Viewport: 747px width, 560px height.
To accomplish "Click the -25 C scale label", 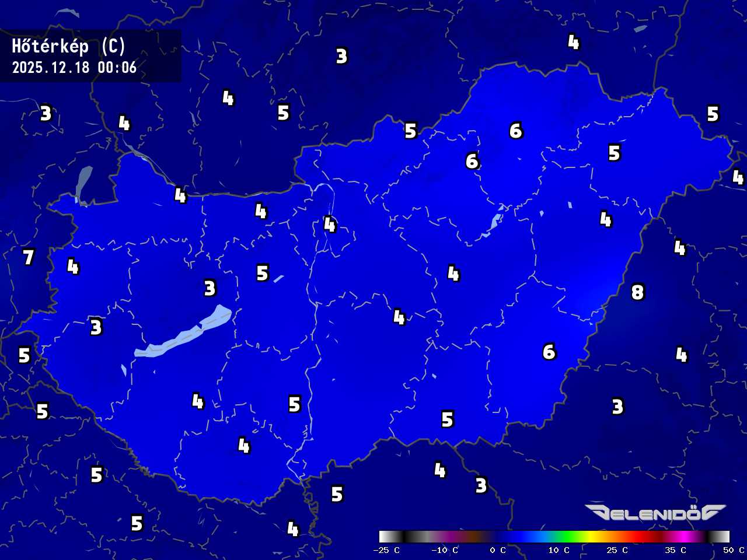I will [386, 550].
